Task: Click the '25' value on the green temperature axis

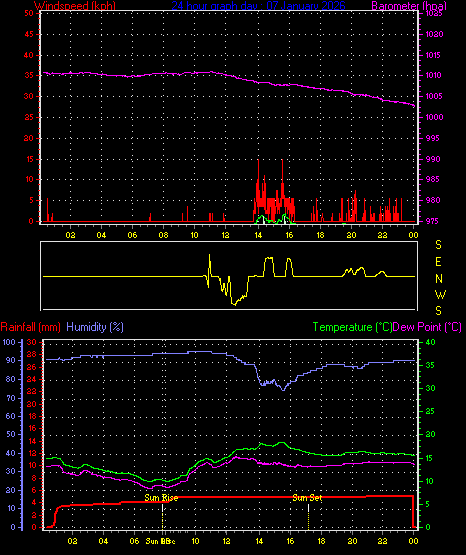Action: [x=430, y=411]
